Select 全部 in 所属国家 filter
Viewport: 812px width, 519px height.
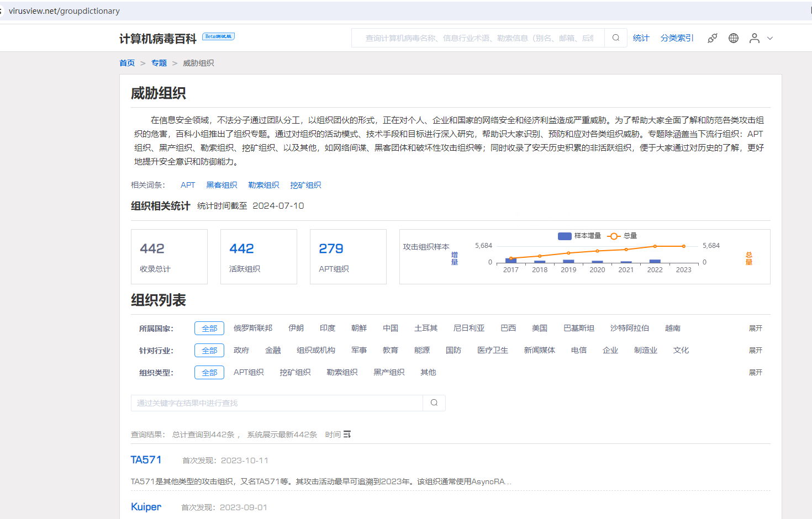click(209, 329)
